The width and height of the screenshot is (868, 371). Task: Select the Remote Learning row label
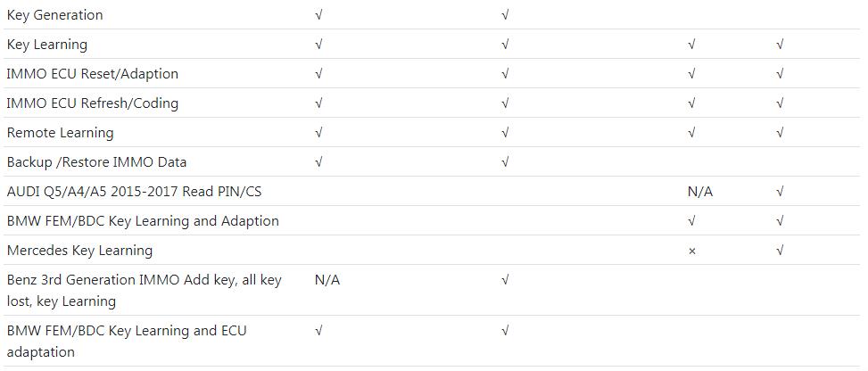pos(61,133)
